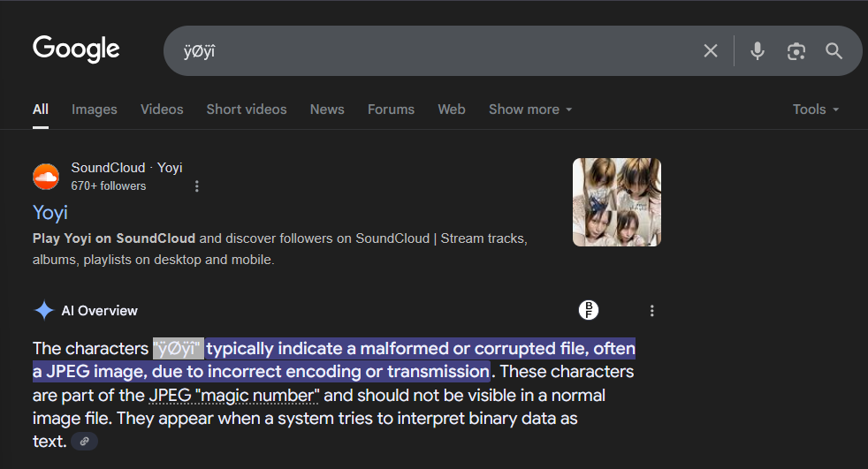
Task: Open more options for SoundCloud result
Action: (x=197, y=186)
